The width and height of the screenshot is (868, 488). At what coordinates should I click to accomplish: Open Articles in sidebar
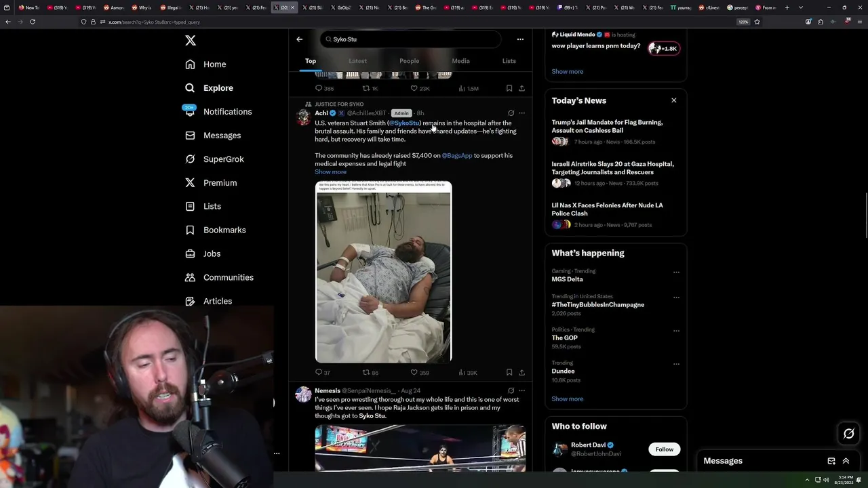(208, 301)
